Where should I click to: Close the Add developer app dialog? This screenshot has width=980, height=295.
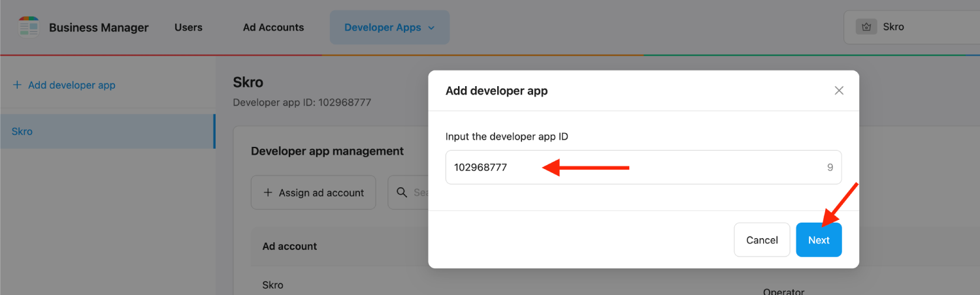click(x=840, y=91)
